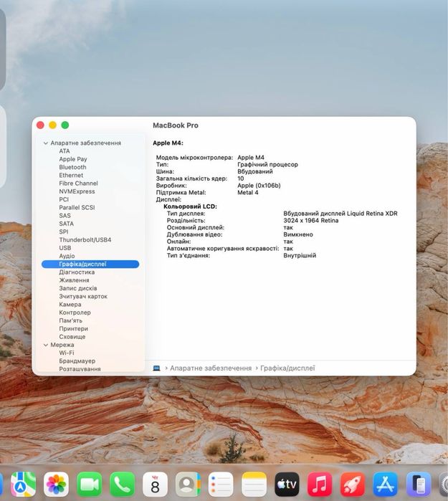Image resolution: width=448 pixels, height=501 pixels.
Task: Click the Графічний процесор type value
Action: pyautogui.click(x=267, y=165)
